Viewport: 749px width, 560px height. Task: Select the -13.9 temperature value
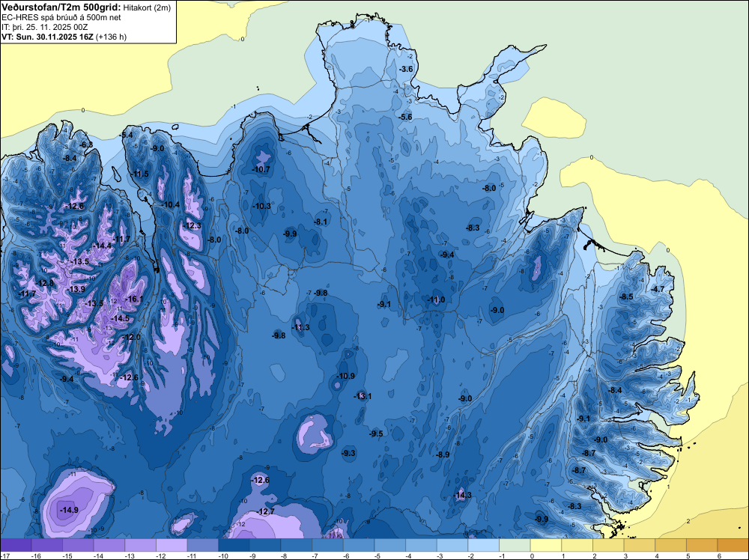click(x=76, y=289)
